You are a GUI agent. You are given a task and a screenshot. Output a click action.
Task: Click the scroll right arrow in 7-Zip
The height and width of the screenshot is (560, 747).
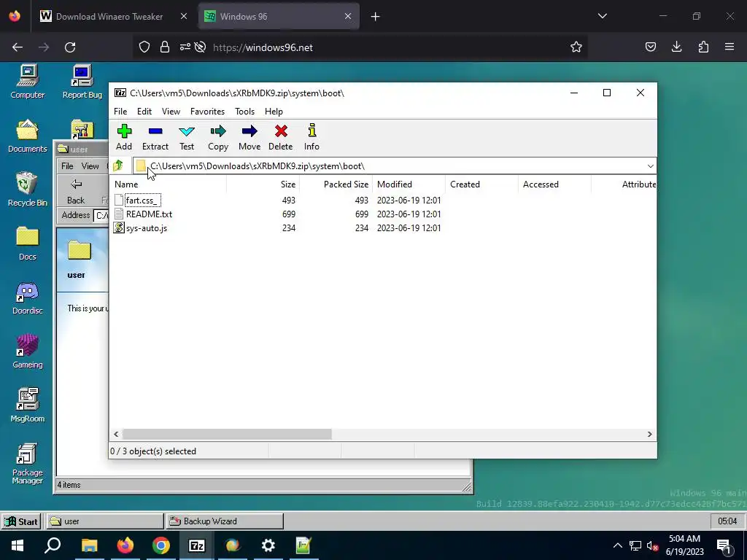pos(649,434)
